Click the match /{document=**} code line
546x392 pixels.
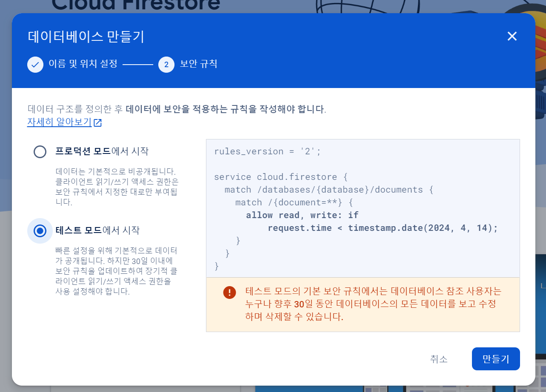294,202
